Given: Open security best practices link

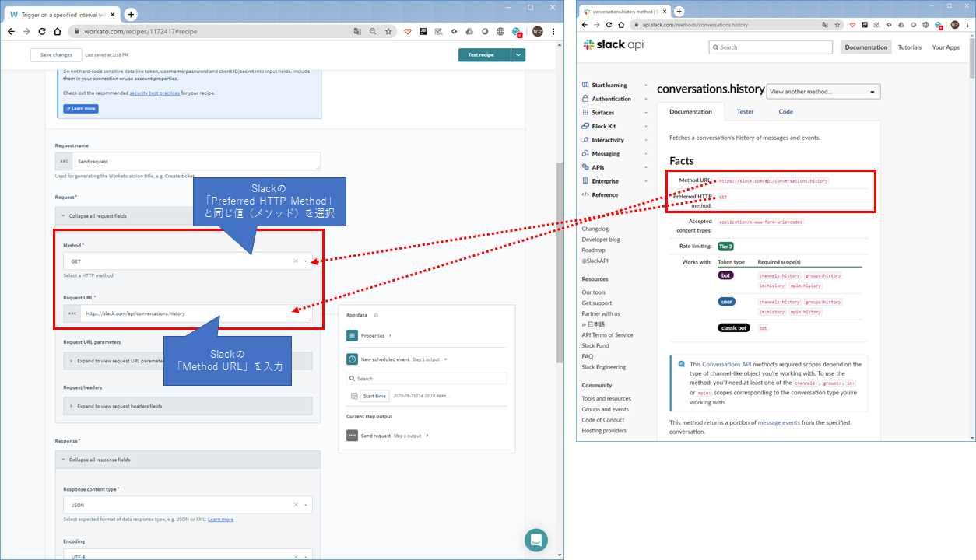Looking at the screenshot, I should tap(155, 93).
